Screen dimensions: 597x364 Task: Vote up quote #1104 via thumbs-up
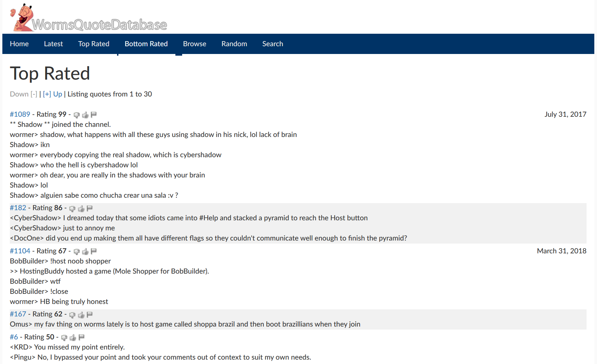[x=85, y=252]
